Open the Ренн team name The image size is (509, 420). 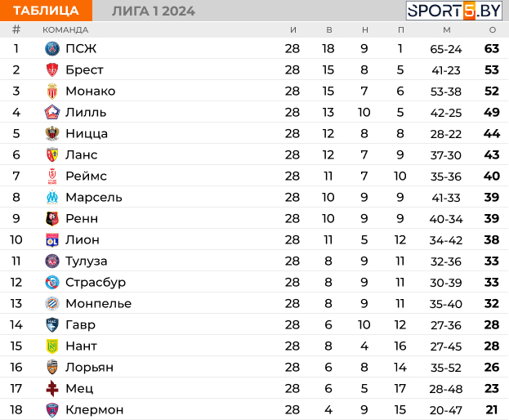(x=82, y=218)
